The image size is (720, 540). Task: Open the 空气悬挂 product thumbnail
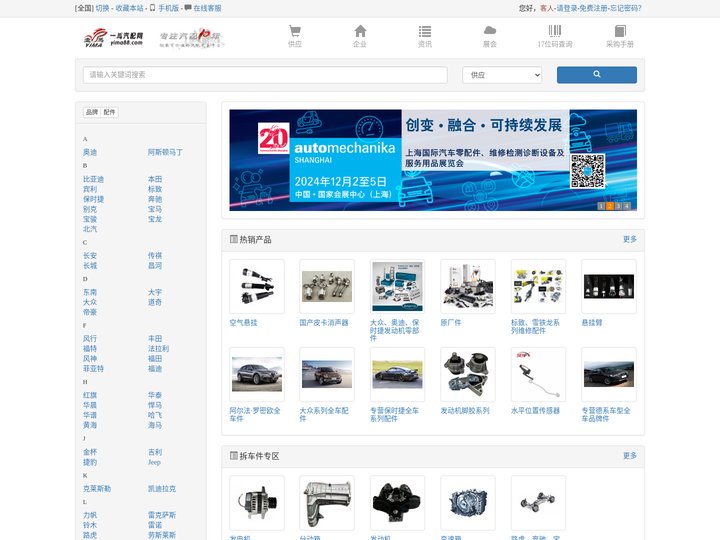pyautogui.click(x=257, y=287)
